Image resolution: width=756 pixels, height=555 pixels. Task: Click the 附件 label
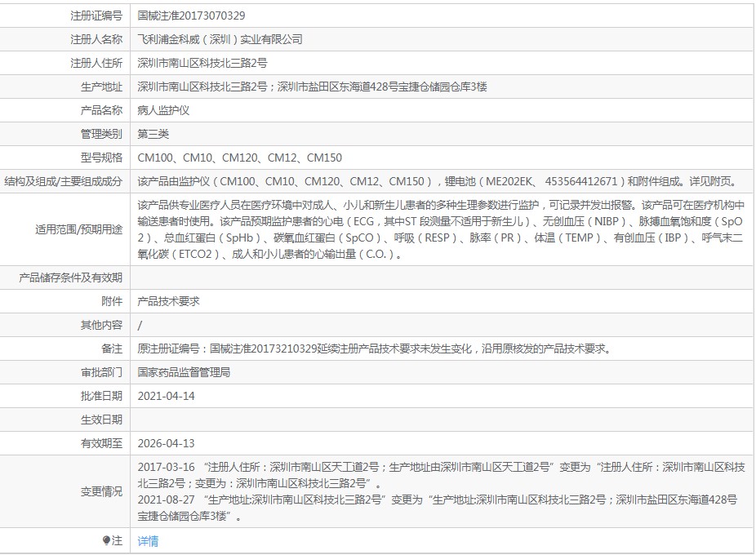[x=112, y=301]
